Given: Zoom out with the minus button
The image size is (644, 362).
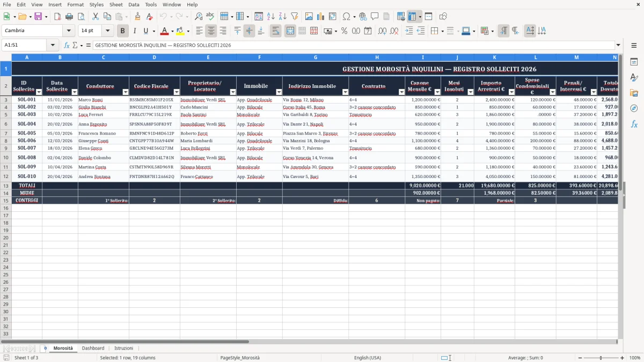Looking at the screenshot, I should 580,358.
